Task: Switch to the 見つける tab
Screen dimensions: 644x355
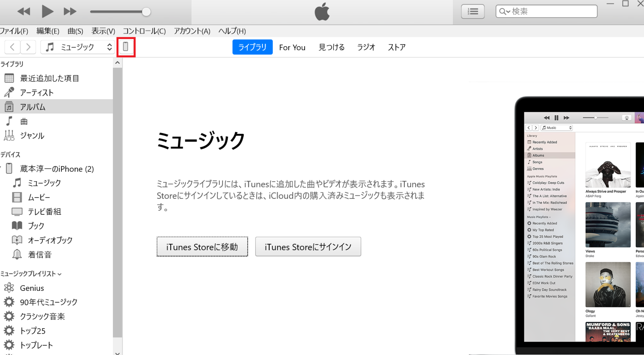Action: click(x=331, y=47)
